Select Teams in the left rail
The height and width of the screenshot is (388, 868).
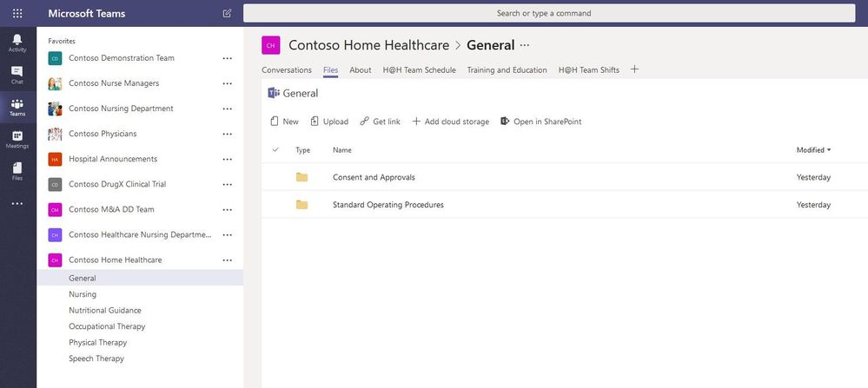(x=17, y=108)
